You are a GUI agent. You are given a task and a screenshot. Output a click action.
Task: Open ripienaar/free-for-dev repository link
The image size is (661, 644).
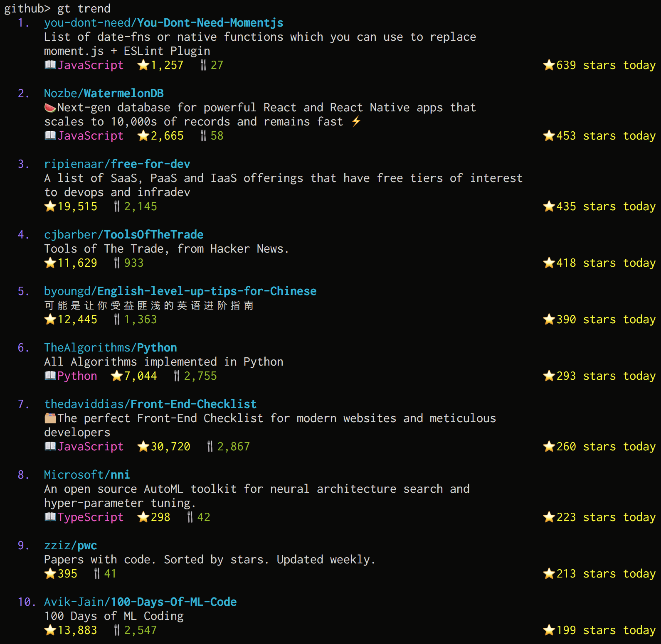click(x=117, y=164)
